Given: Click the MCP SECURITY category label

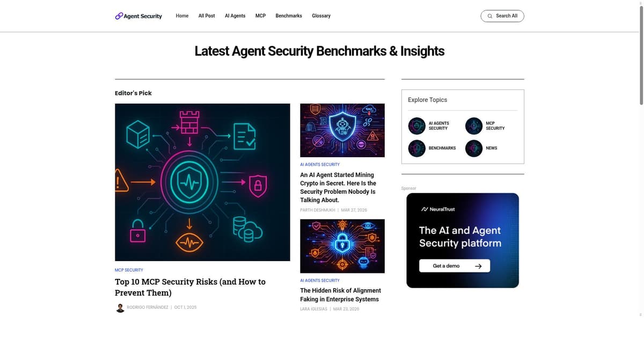Looking at the screenshot, I should point(129,270).
